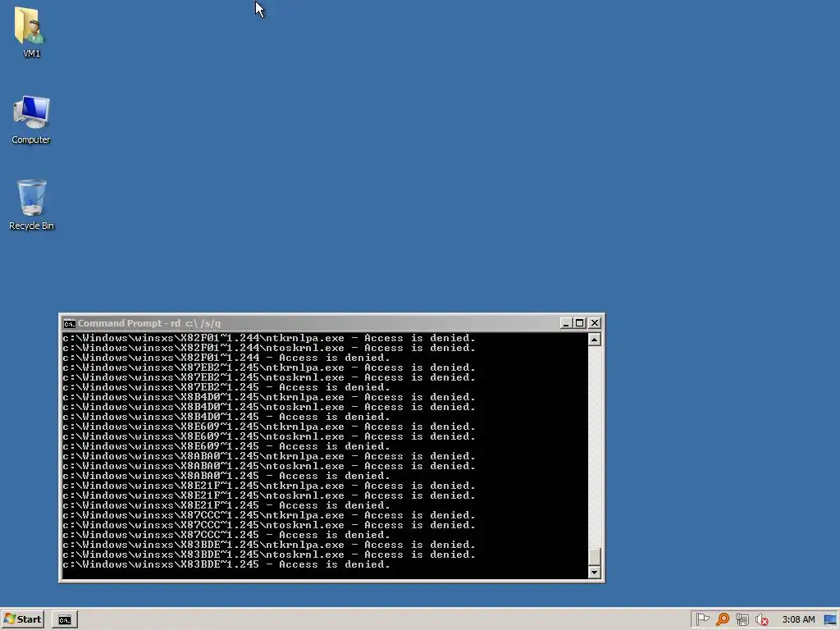Click line X83BDE~1.245\ntkrnlpa.exe
This screenshot has height=630, width=840.
(269, 545)
